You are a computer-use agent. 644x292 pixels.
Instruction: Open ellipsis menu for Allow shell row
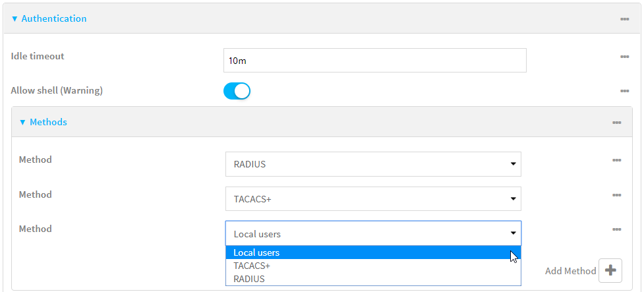(x=624, y=91)
